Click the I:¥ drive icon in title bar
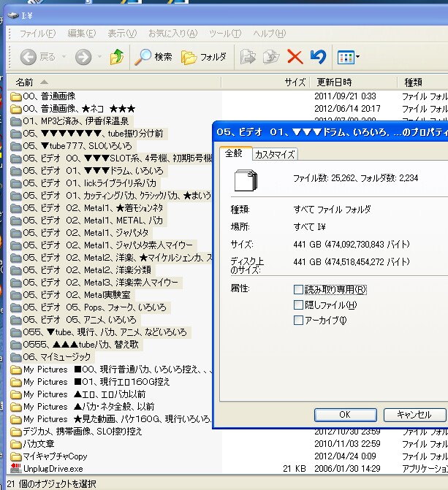Viewport: 448px width, 490px height. click(13, 15)
